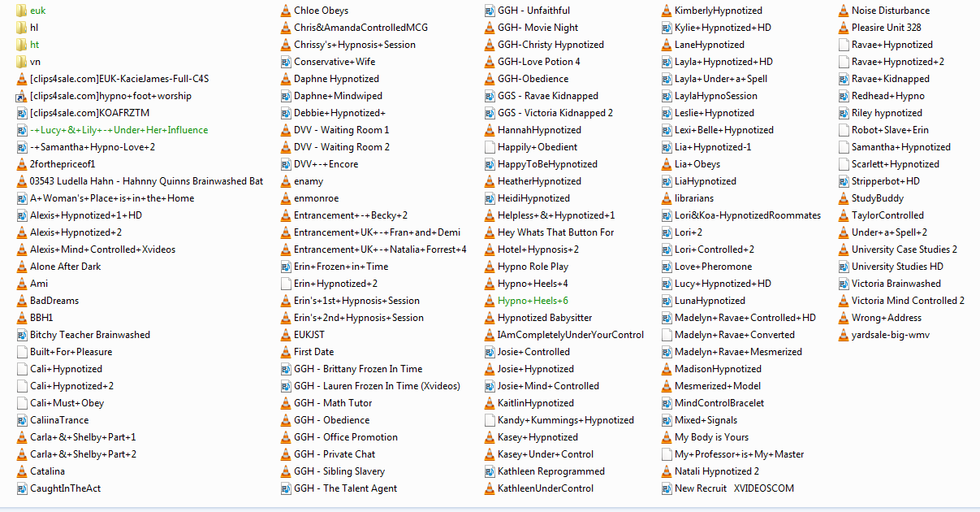Select the VLC icon of GGH - Math Tutor

[286, 403]
